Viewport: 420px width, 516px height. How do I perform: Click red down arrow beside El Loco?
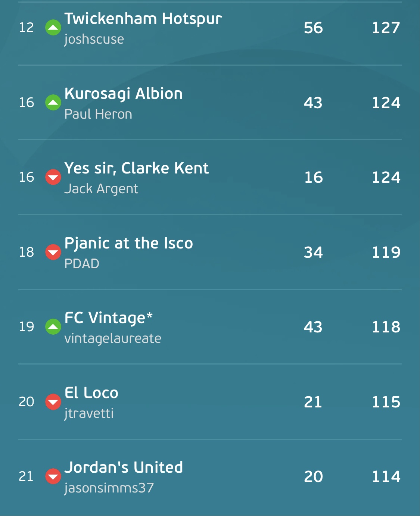pos(53,402)
